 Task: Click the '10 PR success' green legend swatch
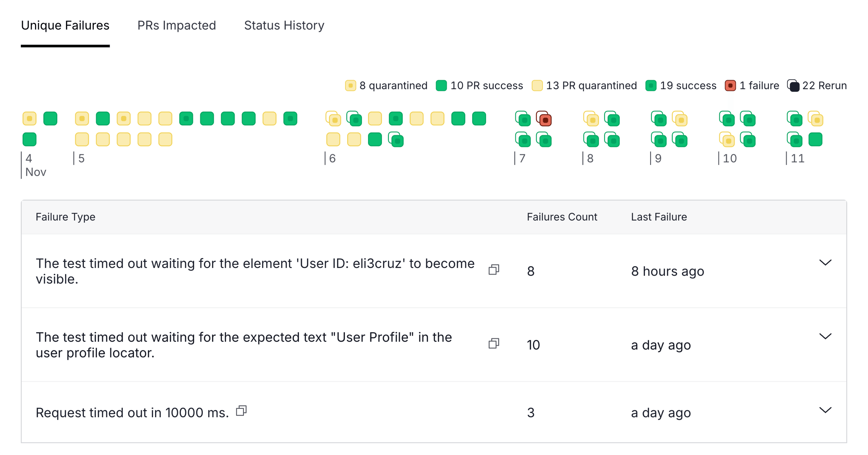click(x=441, y=86)
